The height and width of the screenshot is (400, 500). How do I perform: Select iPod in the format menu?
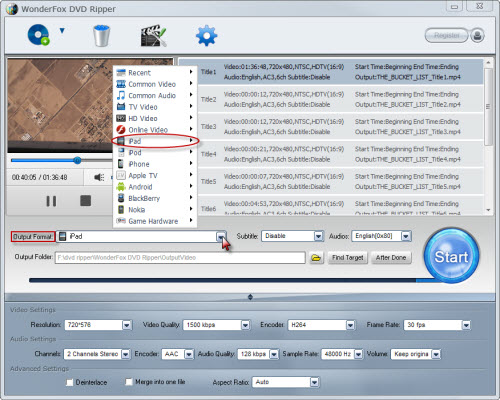155,152
